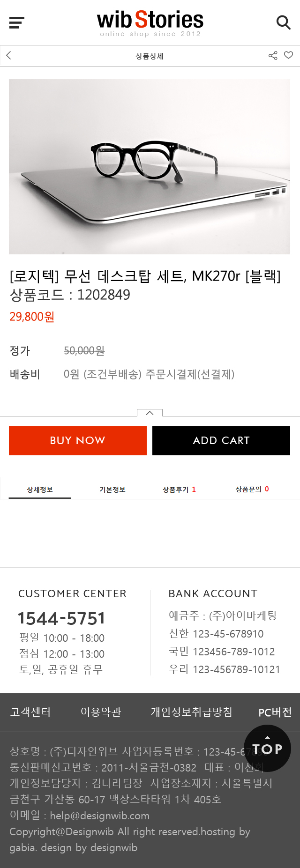Collapse product info with the up chevron
The image size is (300, 868).
[x=150, y=413]
